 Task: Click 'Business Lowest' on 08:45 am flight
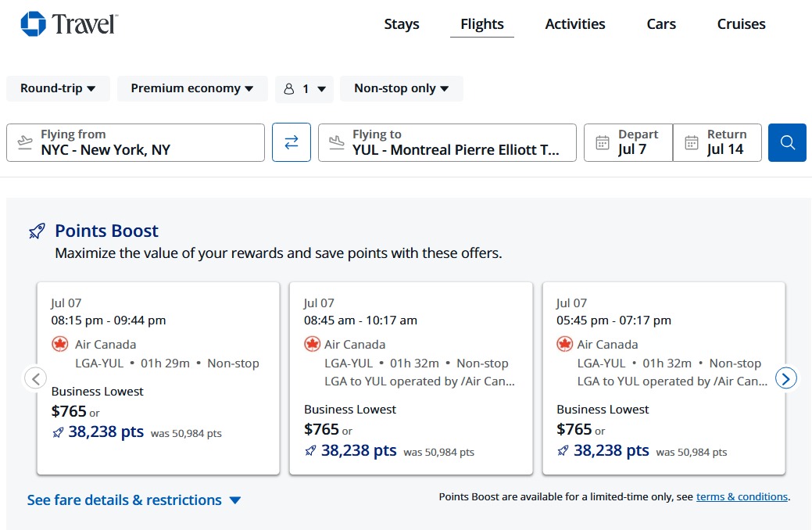click(350, 410)
